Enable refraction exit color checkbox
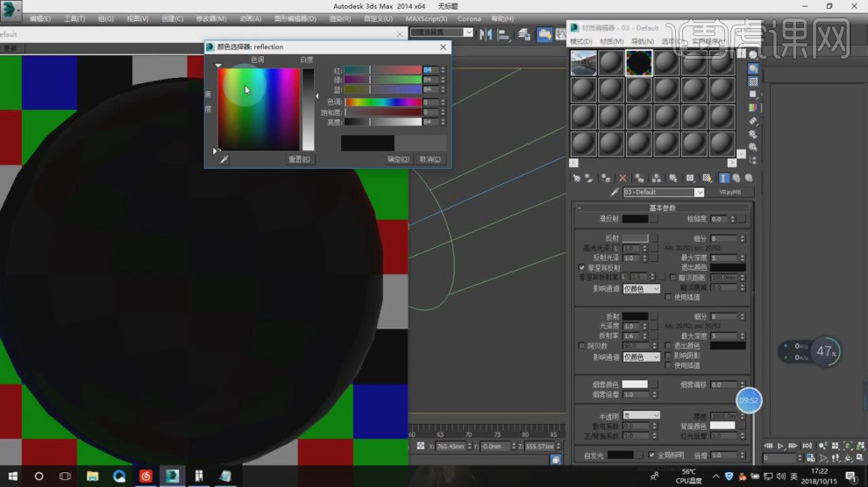The height and width of the screenshot is (487, 868). tap(668, 345)
